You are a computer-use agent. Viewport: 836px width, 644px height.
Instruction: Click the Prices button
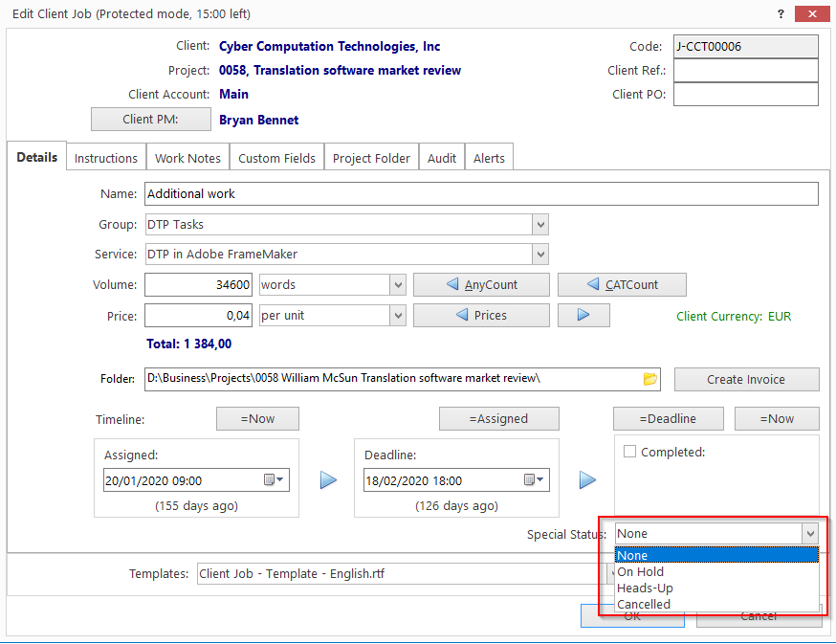pyautogui.click(x=481, y=316)
